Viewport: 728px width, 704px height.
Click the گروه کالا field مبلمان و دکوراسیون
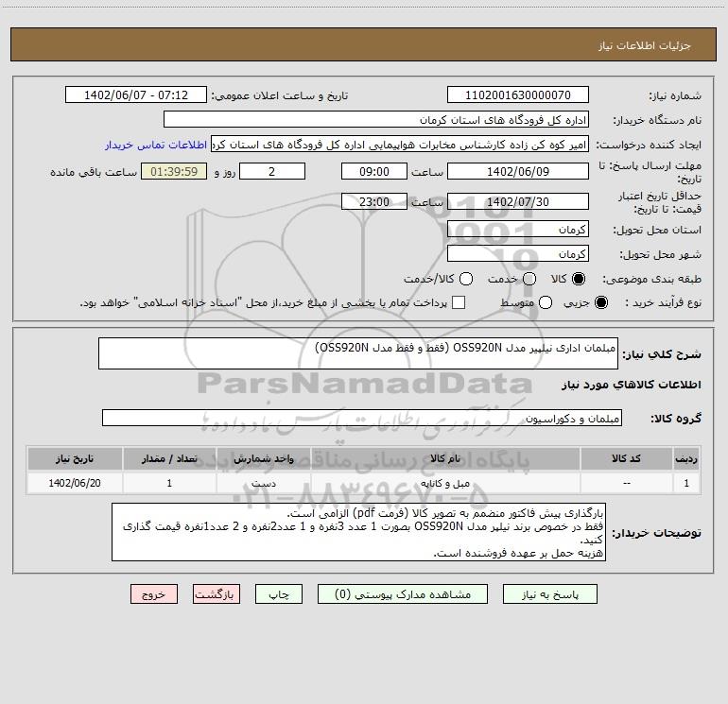tap(362, 418)
